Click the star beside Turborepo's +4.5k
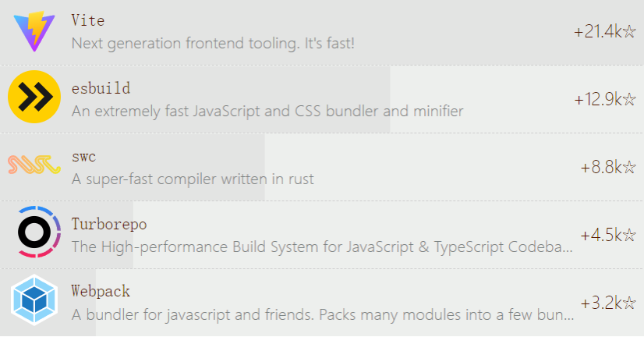Image resolution: width=644 pixels, height=337 pixels. [x=629, y=236]
